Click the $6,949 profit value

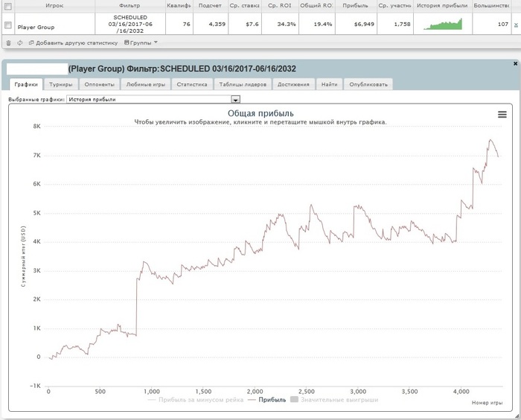click(x=364, y=25)
